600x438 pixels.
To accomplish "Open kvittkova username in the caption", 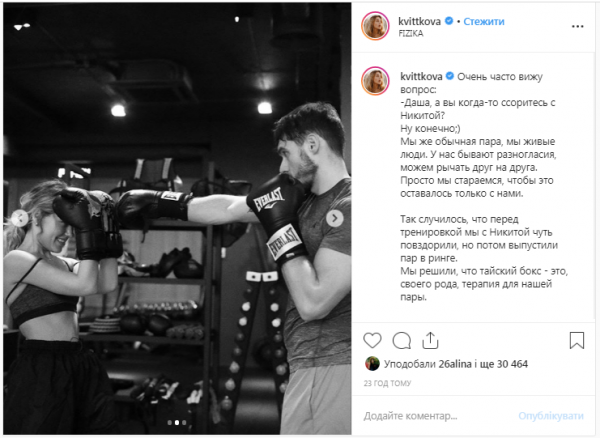I will point(421,77).
